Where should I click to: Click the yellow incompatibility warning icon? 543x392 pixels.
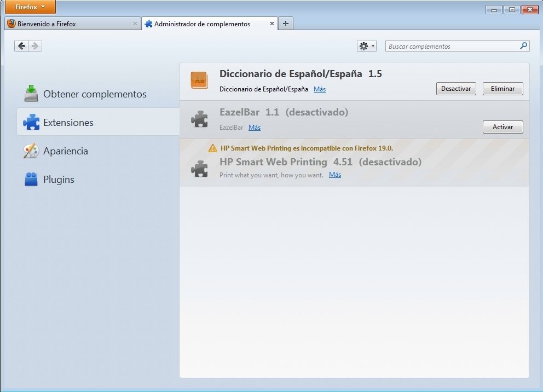click(x=212, y=148)
